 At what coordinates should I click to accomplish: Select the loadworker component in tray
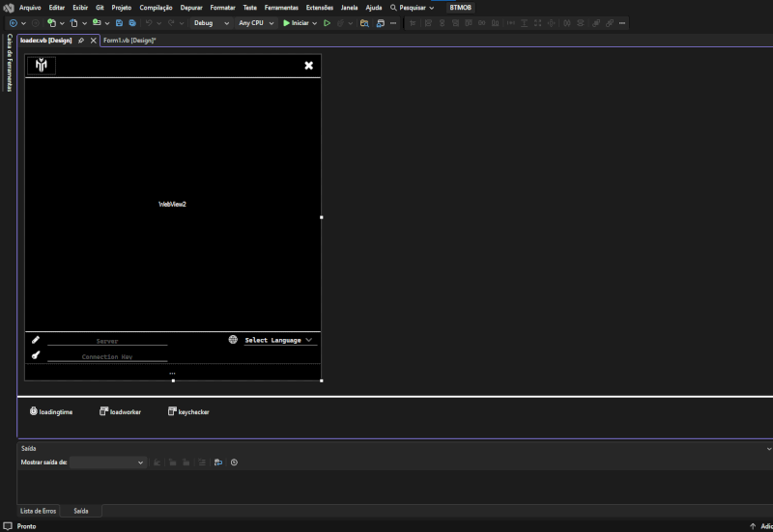(120, 412)
